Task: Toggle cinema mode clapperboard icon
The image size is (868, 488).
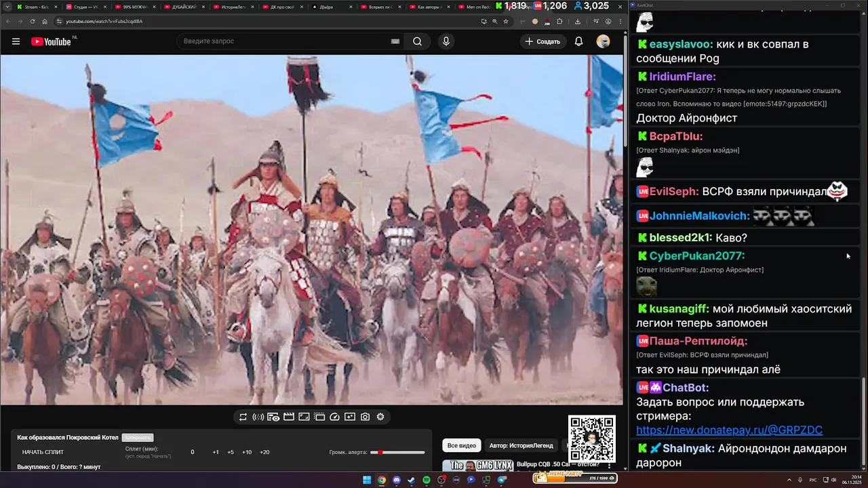Action: point(289,417)
